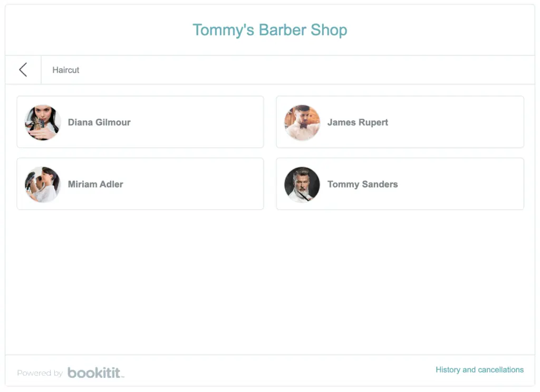Select James Rupert's profile photo
Screen dimensions: 540x392
coord(302,122)
